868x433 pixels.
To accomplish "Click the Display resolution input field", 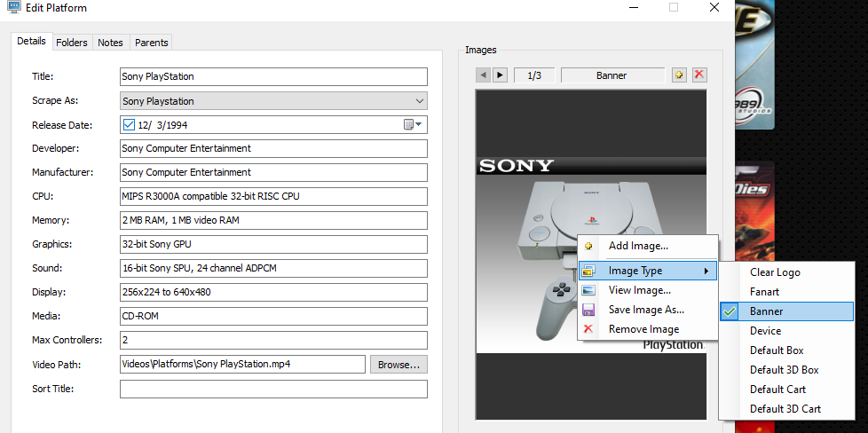I will 273,292.
